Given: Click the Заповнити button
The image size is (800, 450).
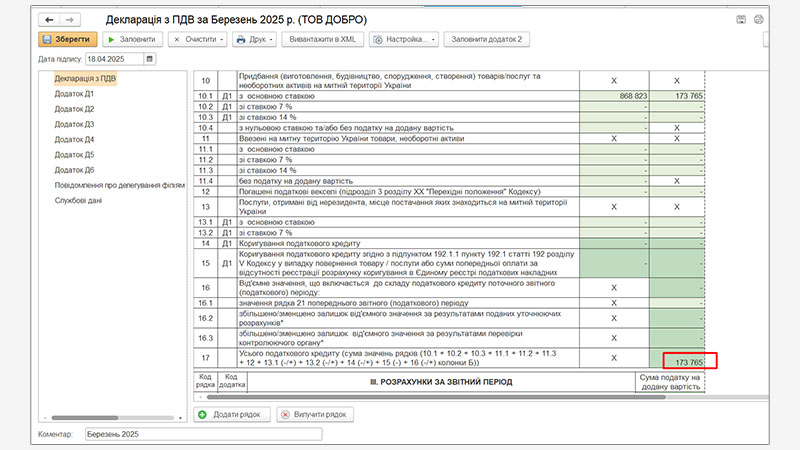Looking at the screenshot, I should tap(133, 39).
